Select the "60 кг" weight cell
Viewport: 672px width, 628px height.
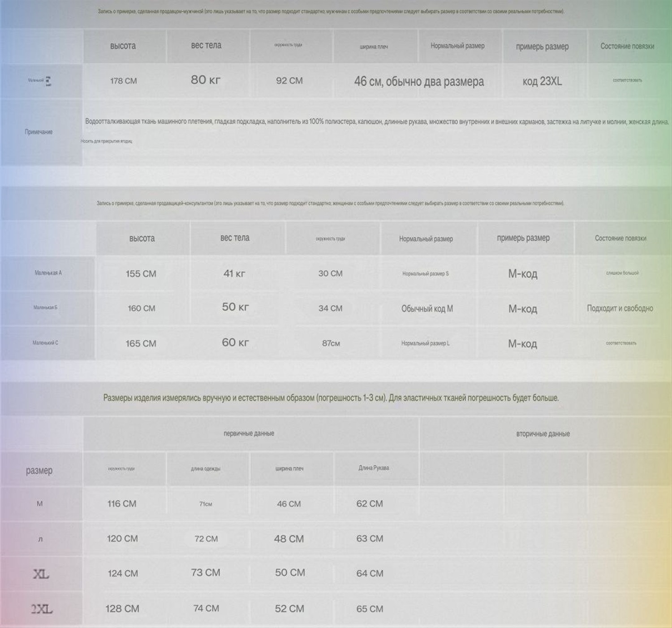[x=235, y=343]
